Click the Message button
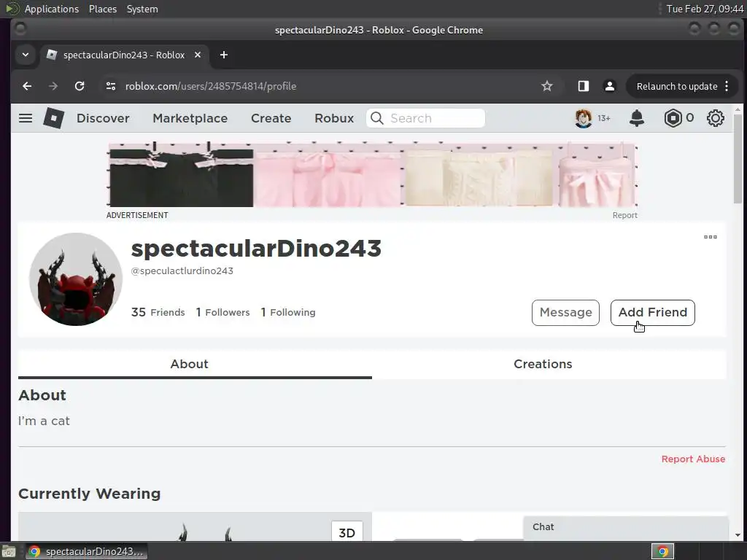Viewport: 747px width, 560px height. (565, 312)
